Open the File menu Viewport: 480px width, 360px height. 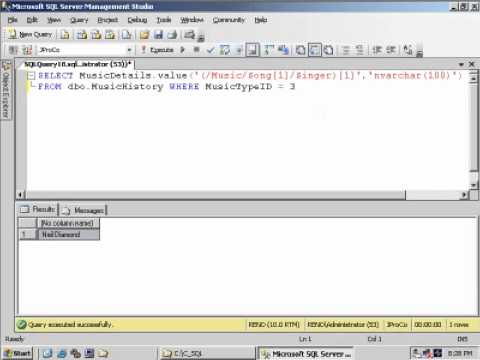click(12, 20)
